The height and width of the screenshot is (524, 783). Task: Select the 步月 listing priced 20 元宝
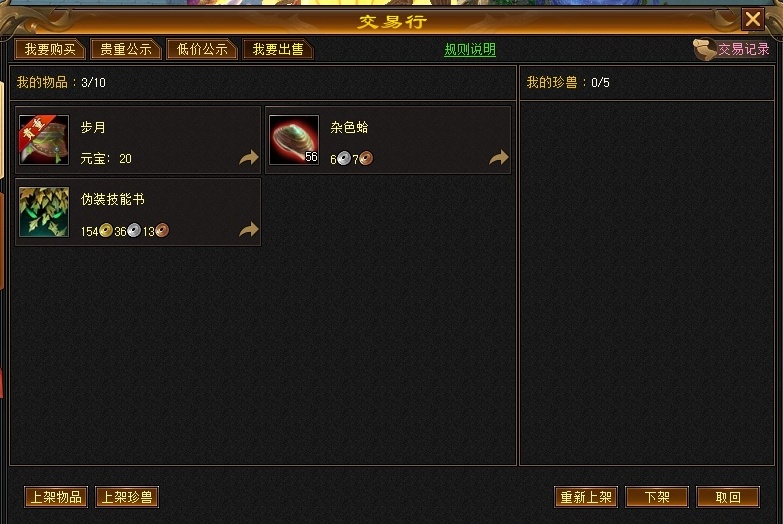pyautogui.click(x=138, y=140)
